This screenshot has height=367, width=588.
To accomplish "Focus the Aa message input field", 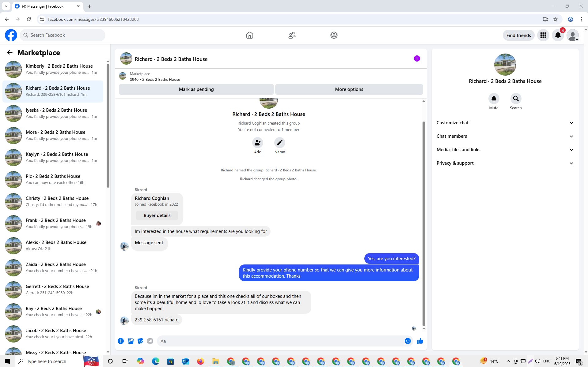I will point(280,341).
